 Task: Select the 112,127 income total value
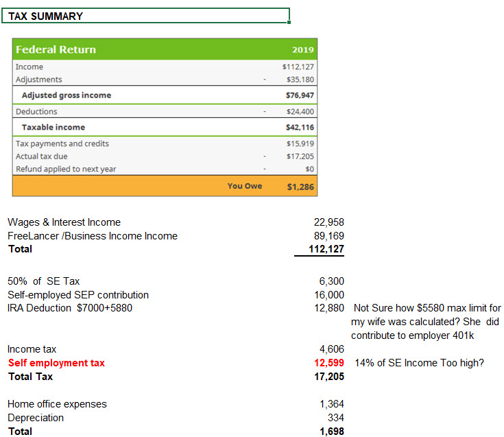tap(326, 249)
